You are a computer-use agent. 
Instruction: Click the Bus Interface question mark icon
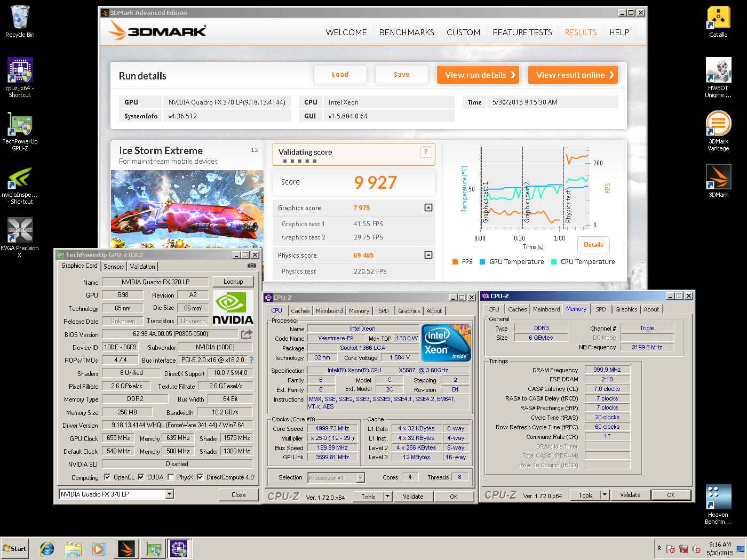(x=251, y=360)
